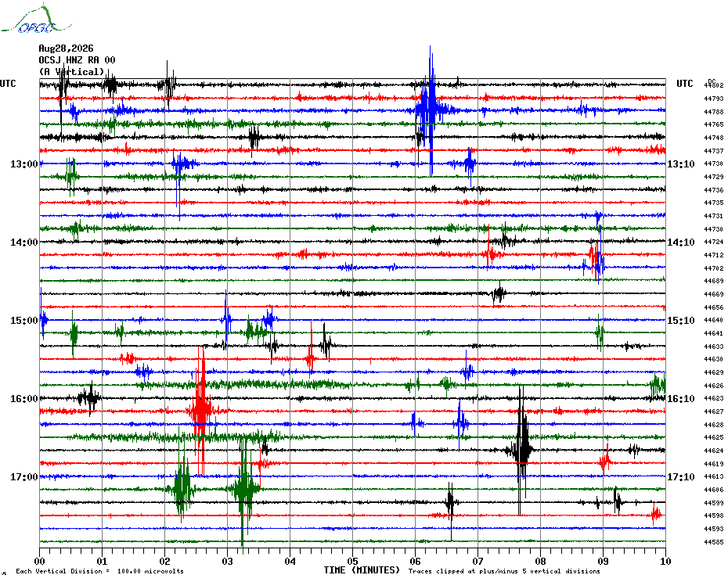Click the 09 minute axis tick label

(x=603, y=561)
